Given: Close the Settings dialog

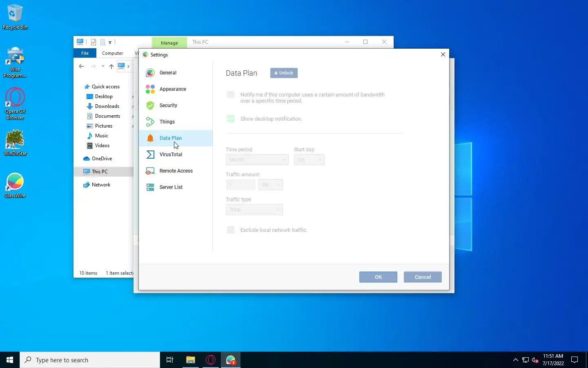Looking at the screenshot, I should (x=443, y=54).
